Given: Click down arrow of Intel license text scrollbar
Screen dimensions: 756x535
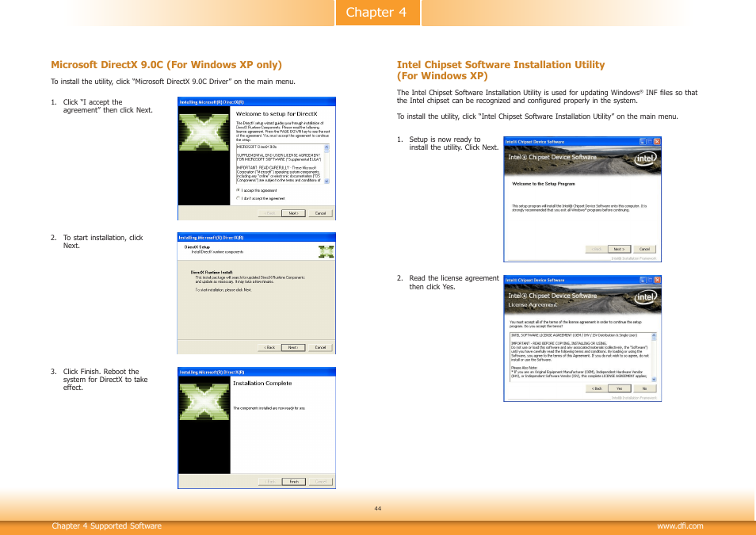Looking at the screenshot, I should 654,379.
